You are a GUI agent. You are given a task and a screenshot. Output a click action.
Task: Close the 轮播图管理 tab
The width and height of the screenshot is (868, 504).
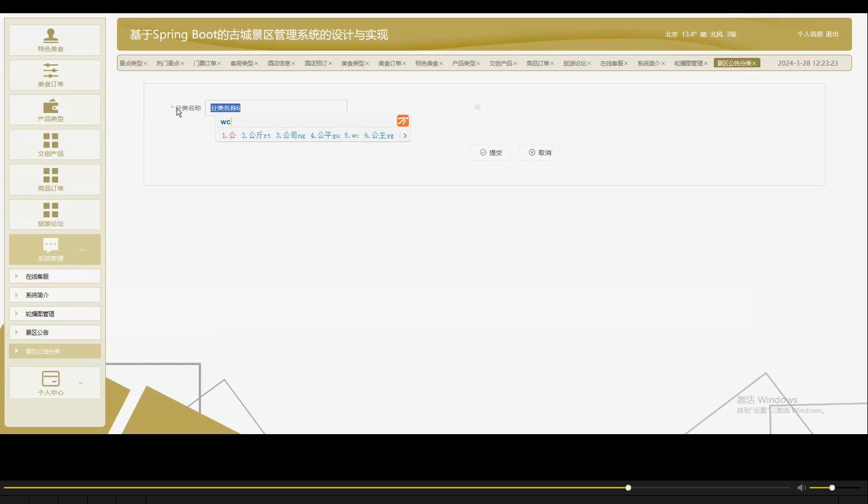[x=706, y=64]
